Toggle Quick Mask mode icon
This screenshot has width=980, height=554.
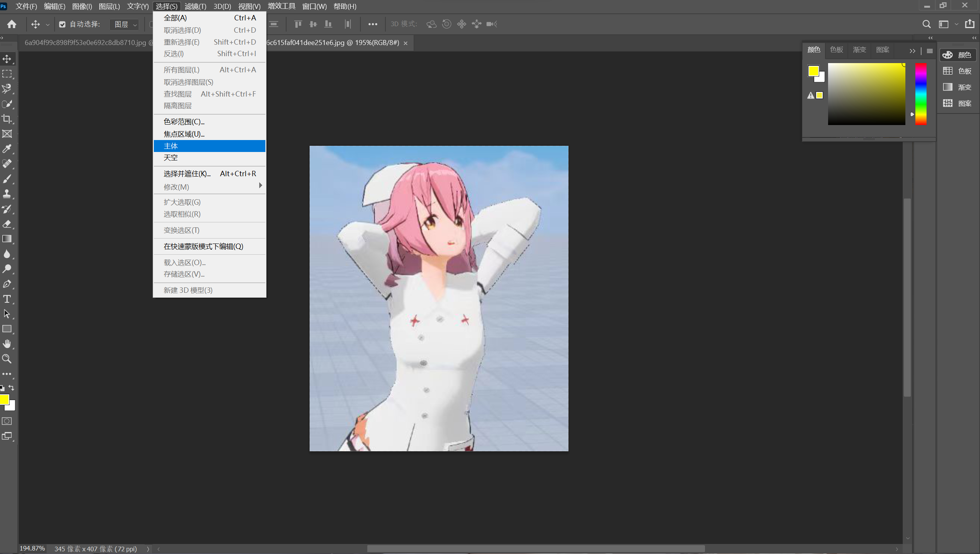7,421
